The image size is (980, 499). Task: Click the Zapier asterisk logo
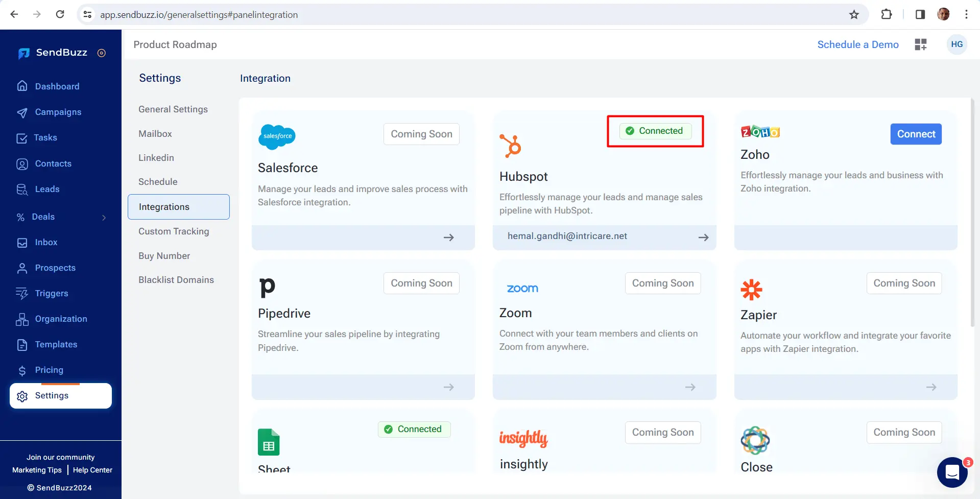[x=751, y=290]
